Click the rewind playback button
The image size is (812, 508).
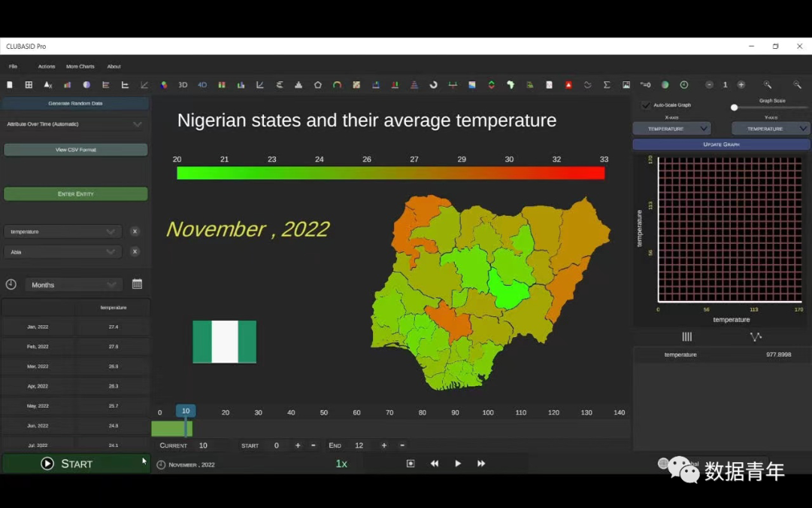(x=435, y=464)
